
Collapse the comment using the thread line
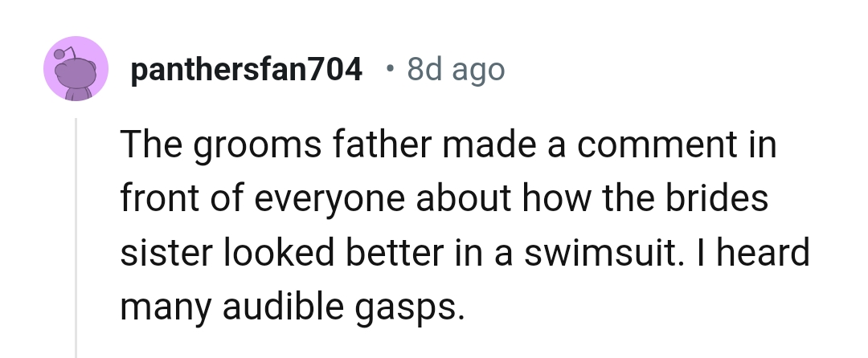(x=76, y=241)
